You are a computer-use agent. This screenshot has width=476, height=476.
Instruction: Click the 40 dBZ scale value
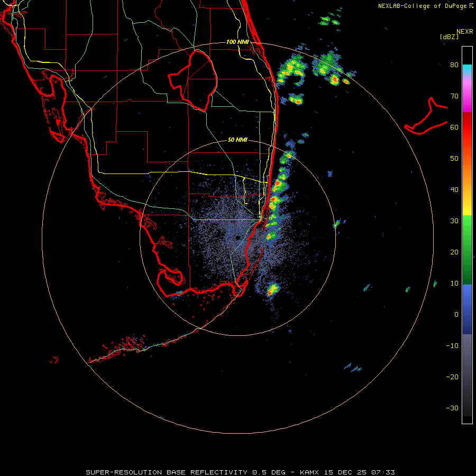point(454,190)
